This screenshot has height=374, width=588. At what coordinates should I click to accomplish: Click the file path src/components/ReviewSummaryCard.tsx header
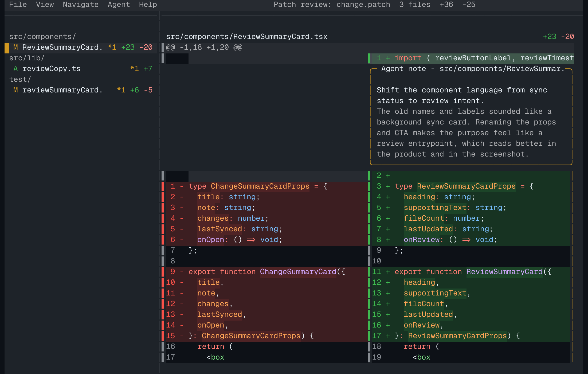point(247,37)
